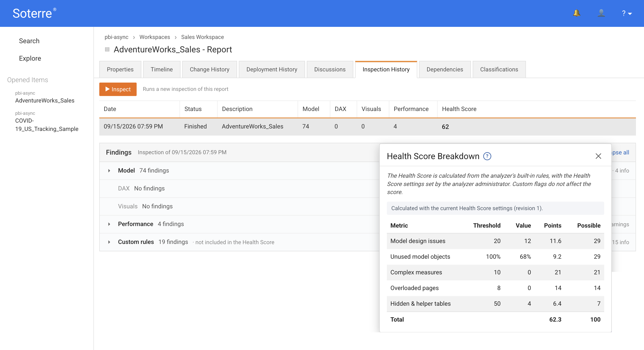Open the Deployment History tab
This screenshot has width=644, height=350.
click(272, 69)
